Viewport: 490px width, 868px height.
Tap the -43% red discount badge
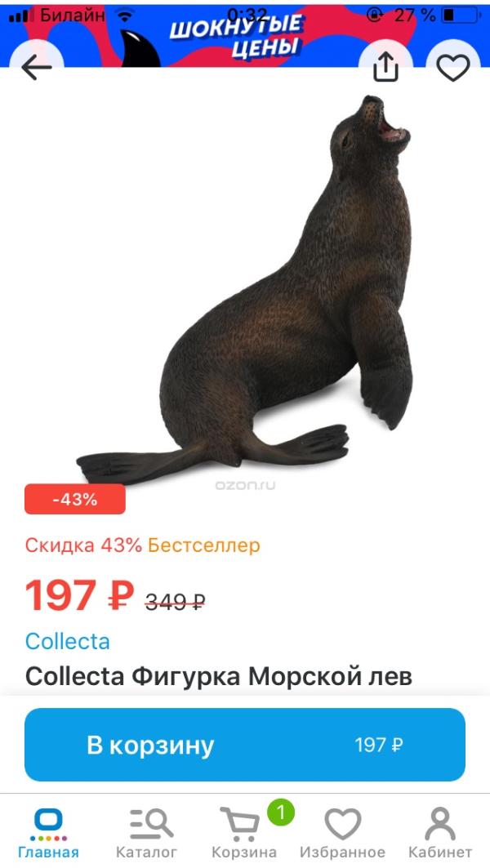[x=75, y=499]
